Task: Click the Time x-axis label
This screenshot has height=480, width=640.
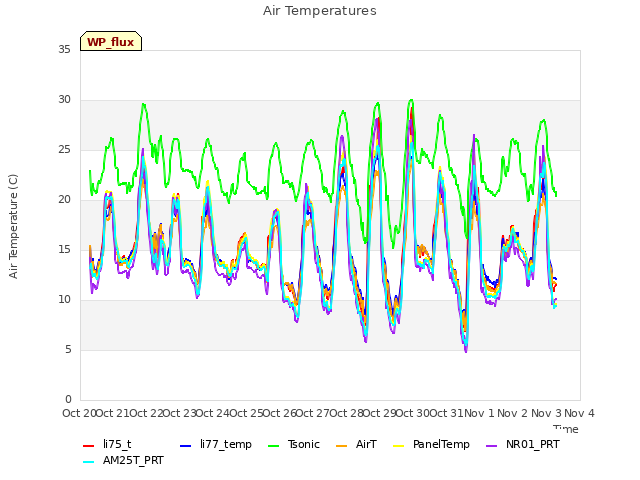Action: click(x=566, y=429)
